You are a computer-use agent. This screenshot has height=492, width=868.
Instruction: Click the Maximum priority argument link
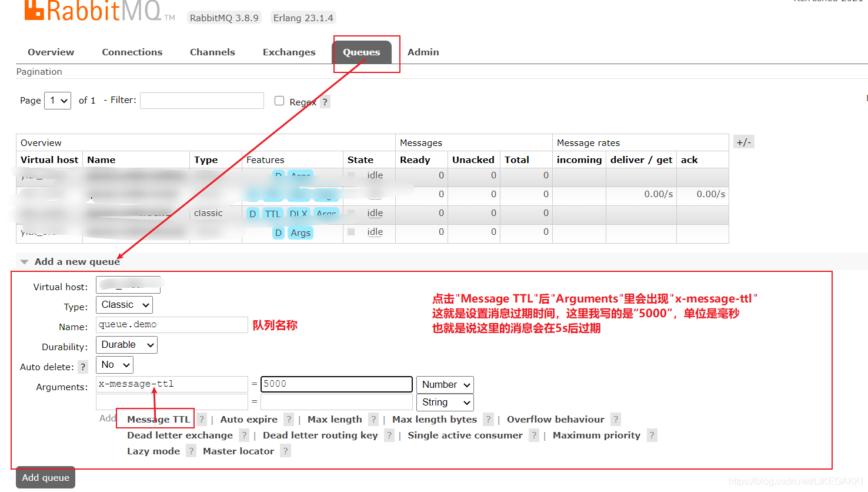(x=596, y=435)
